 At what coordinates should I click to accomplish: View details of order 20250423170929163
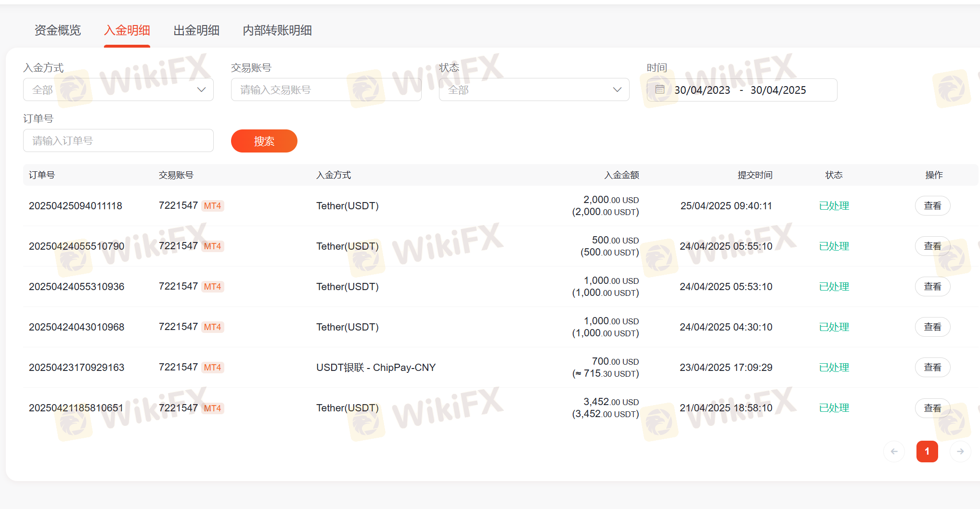(932, 367)
